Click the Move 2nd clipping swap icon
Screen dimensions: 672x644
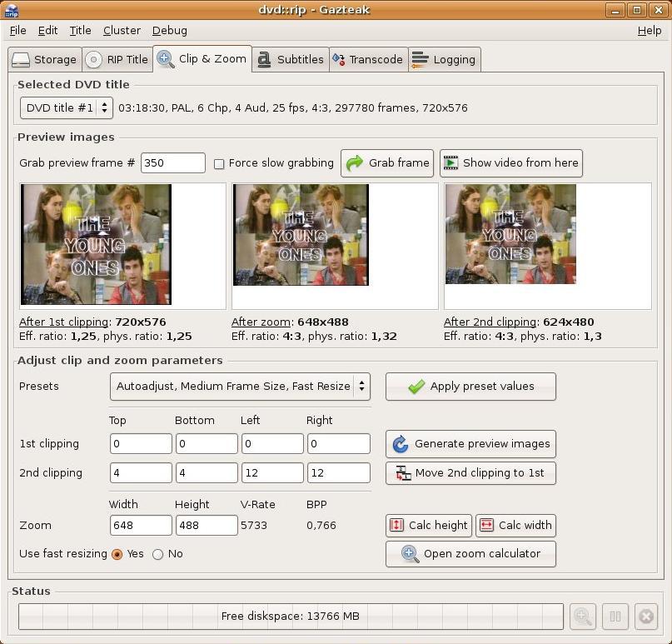pyautogui.click(x=403, y=473)
